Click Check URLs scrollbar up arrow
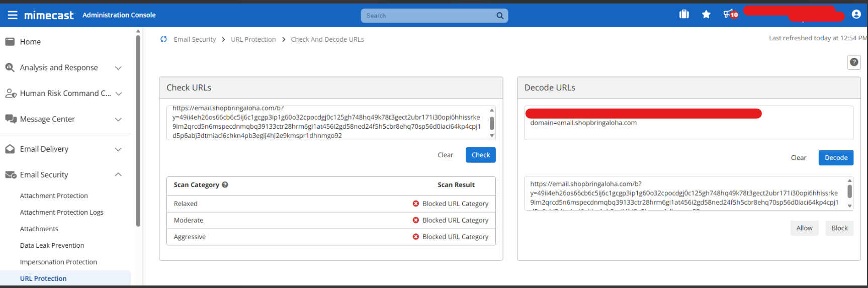The width and height of the screenshot is (868, 288). pos(492,110)
